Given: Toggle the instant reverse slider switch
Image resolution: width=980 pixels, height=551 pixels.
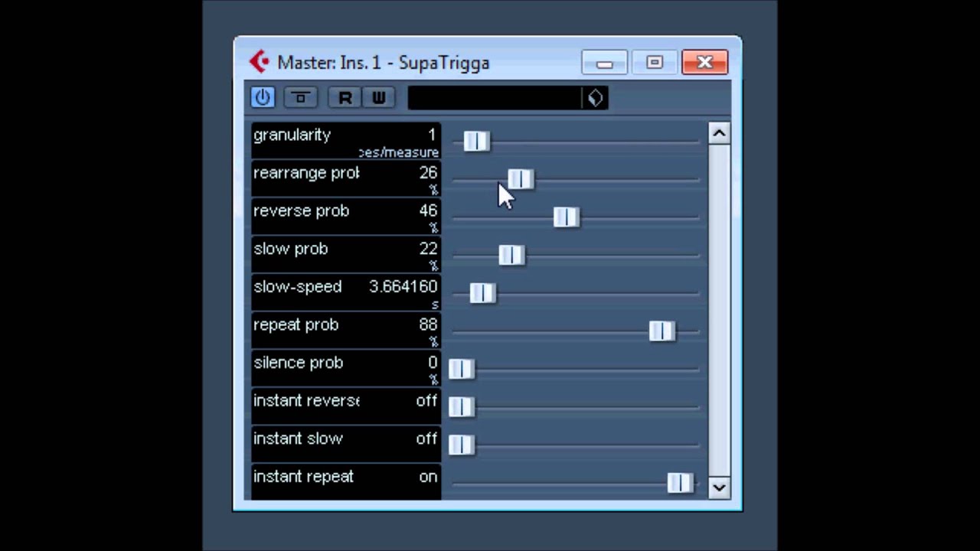Looking at the screenshot, I should (x=462, y=406).
